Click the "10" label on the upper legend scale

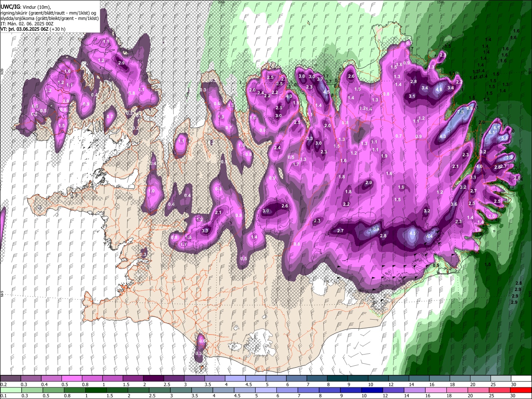pos(370,384)
